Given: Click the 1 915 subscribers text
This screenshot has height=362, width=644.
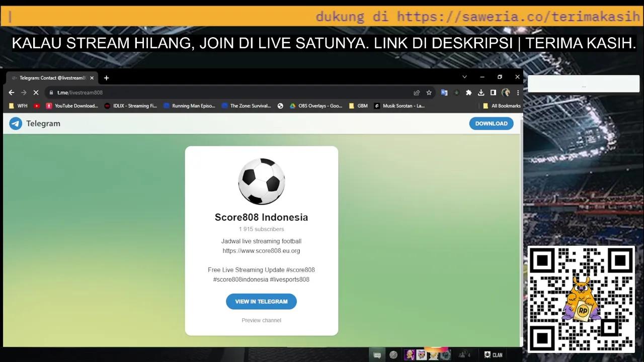Looking at the screenshot, I should pos(262,229).
